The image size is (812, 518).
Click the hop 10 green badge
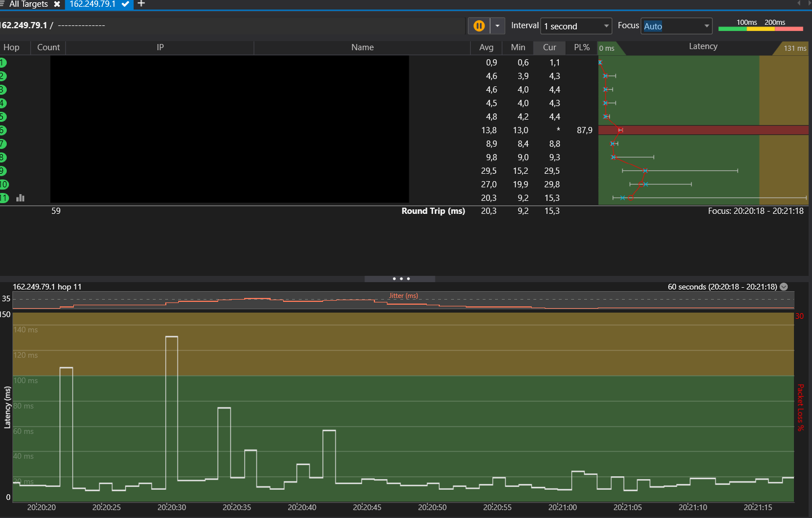point(3,185)
